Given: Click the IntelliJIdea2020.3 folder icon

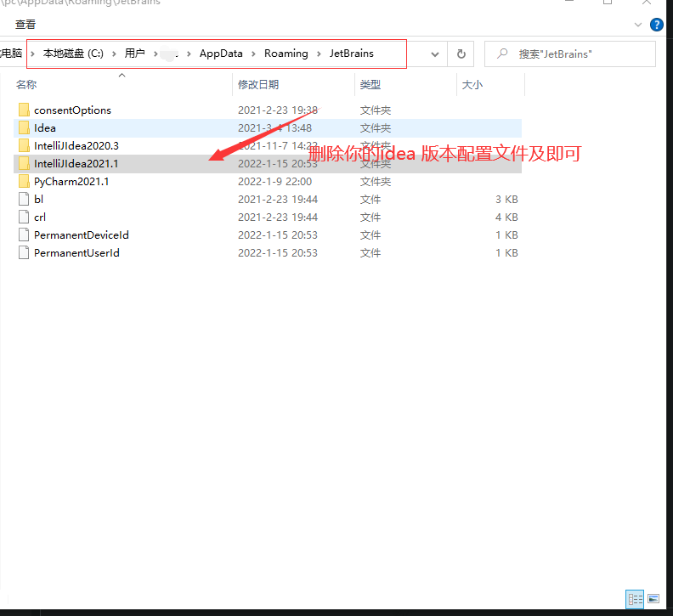Looking at the screenshot, I should tap(24, 146).
